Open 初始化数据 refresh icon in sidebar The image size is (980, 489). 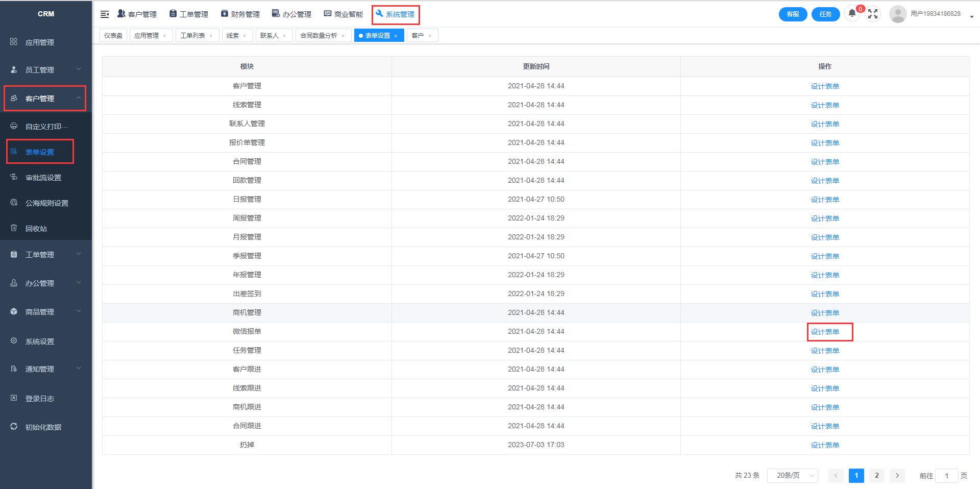pos(14,427)
